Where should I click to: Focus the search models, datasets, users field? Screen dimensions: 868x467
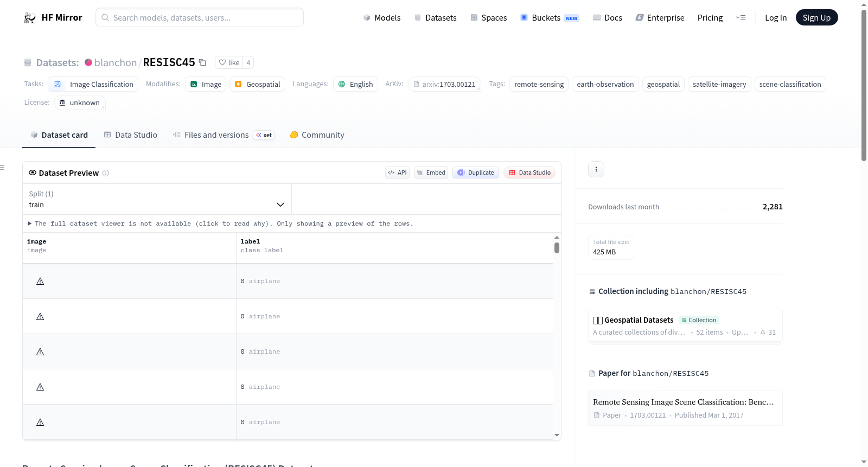coord(200,18)
